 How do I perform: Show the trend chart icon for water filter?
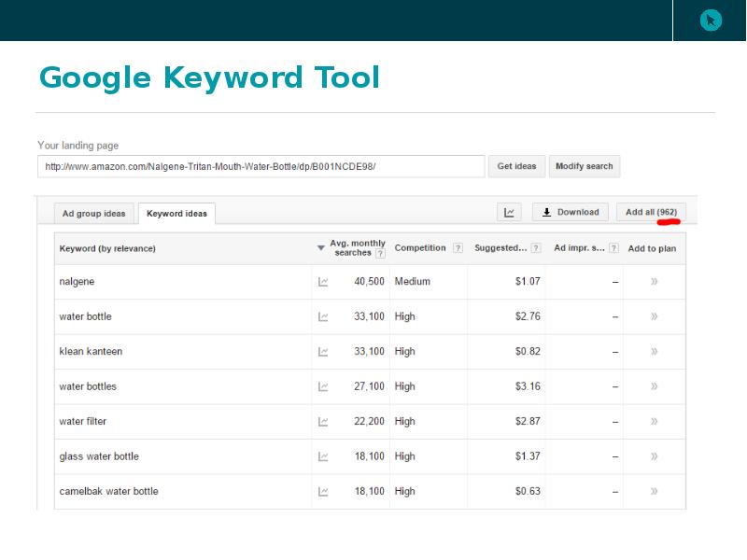[x=323, y=422]
